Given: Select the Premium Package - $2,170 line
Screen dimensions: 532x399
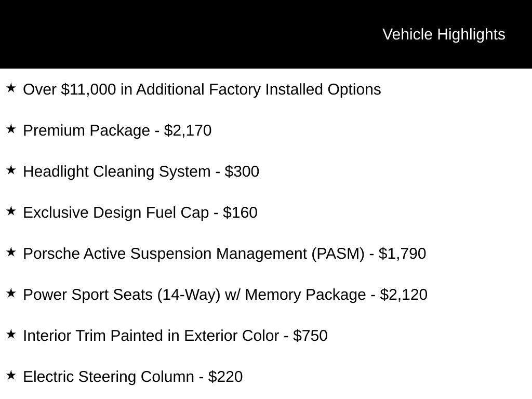Looking at the screenshot, I should [x=117, y=130].
